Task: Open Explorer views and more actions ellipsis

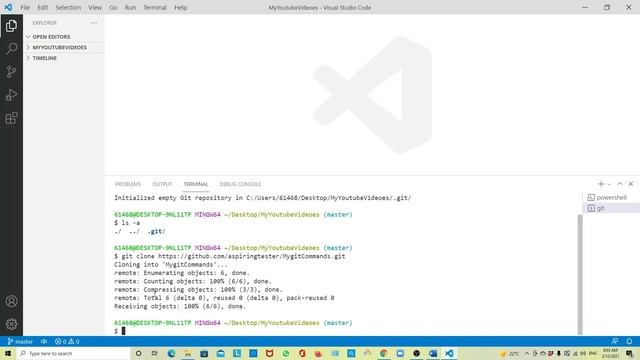Action: 93,23
